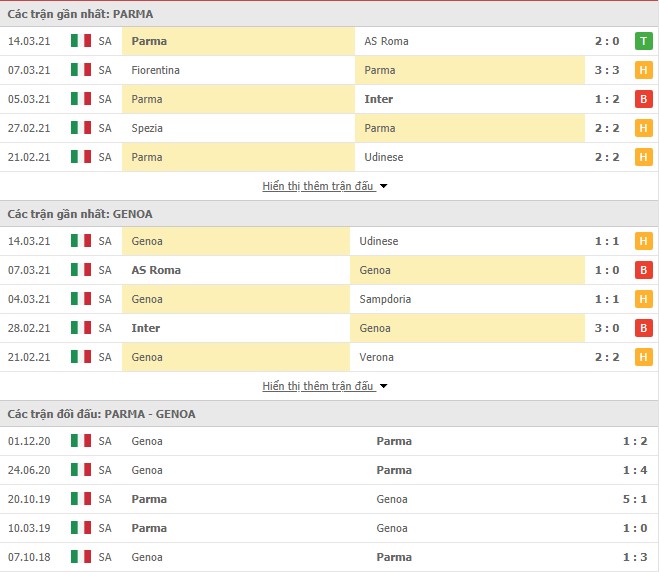Click the Spezia team name on 27.02.21

pyautogui.click(x=147, y=128)
